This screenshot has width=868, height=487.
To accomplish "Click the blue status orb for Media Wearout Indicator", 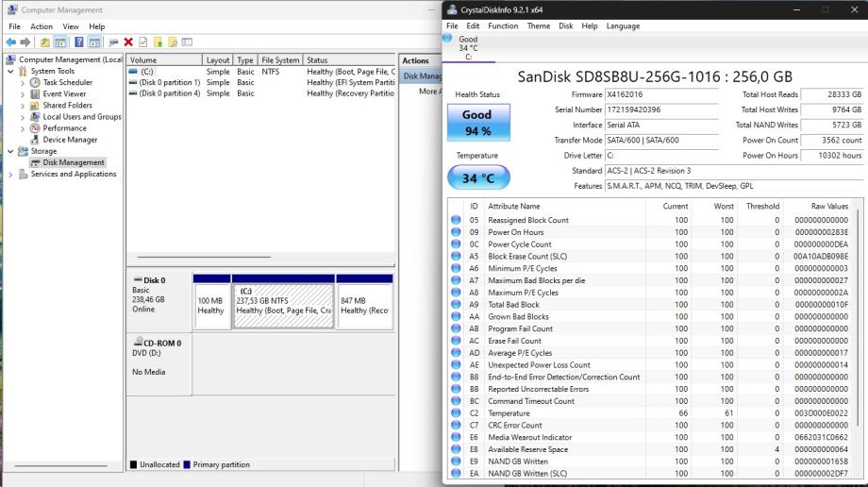I will pos(456,437).
